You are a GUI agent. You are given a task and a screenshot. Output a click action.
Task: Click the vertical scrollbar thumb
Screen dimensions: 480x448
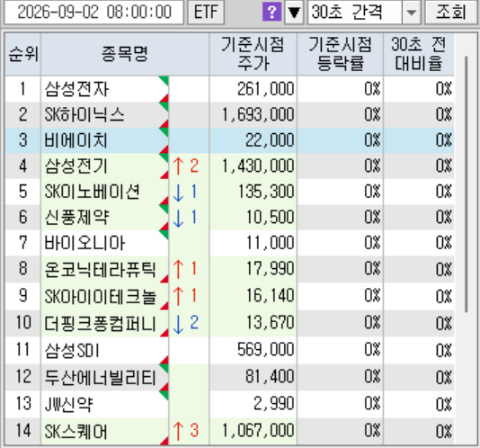(x=466, y=184)
